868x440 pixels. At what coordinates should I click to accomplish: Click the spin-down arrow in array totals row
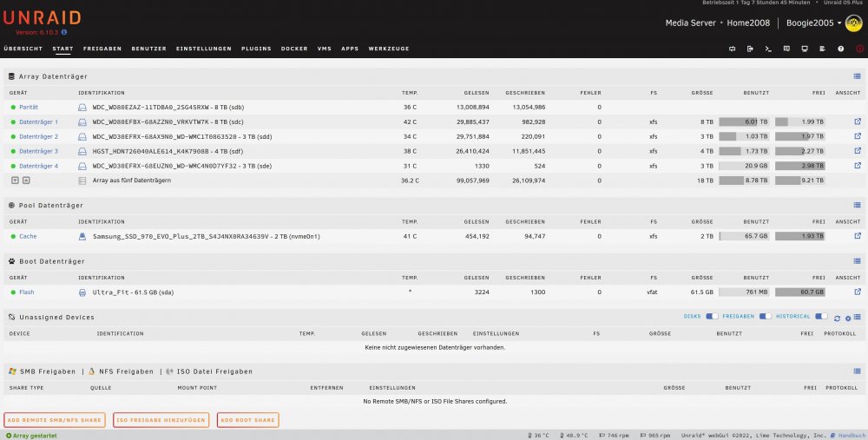pos(15,181)
